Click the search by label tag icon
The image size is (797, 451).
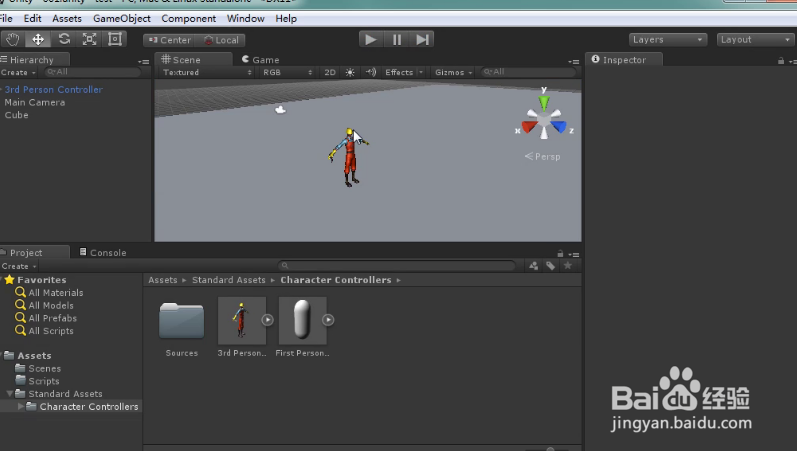click(550, 265)
